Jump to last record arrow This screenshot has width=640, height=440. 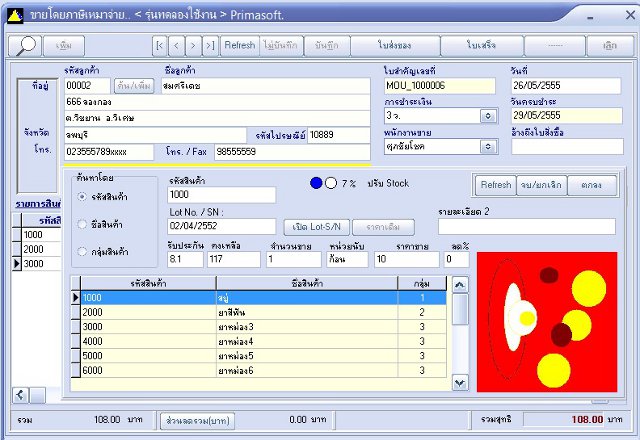pos(210,45)
